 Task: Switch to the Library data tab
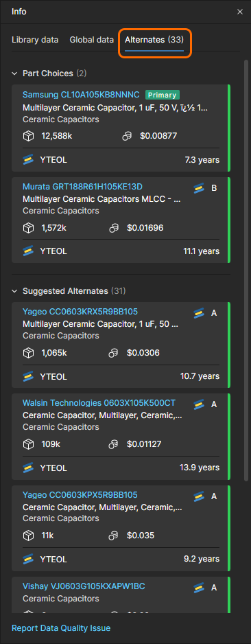[35, 40]
